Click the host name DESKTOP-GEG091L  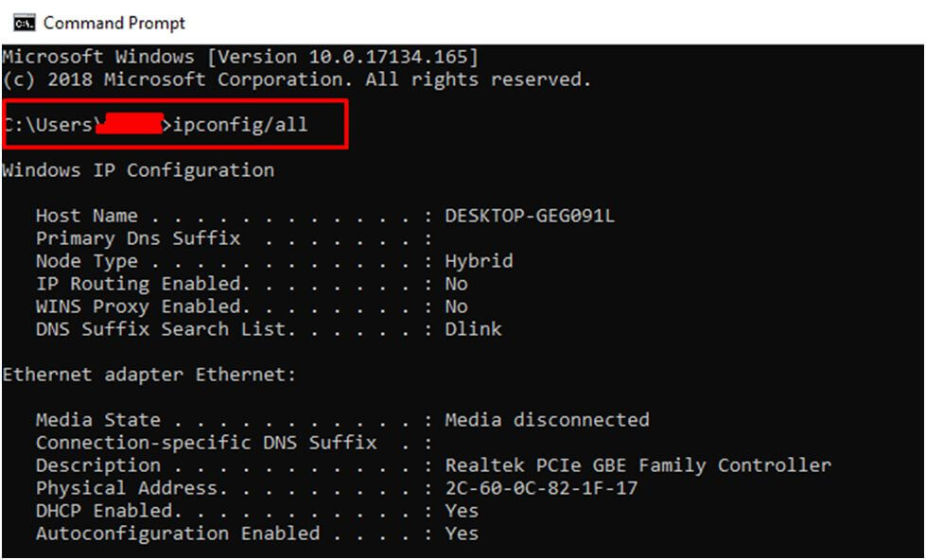[x=530, y=216]
